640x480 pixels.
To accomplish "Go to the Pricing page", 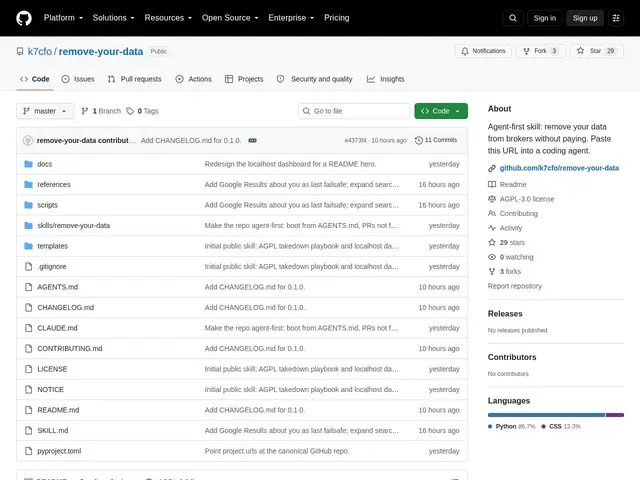I will coord(337,18).
